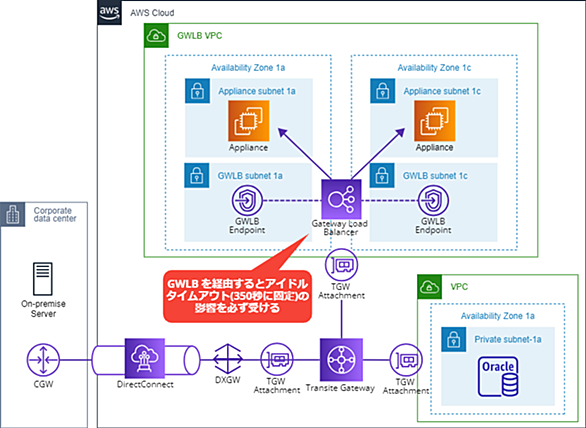The height and width of the screenshot is (428, 586).
Task: Click the 'DirectConnect' label
Action: 145,384
